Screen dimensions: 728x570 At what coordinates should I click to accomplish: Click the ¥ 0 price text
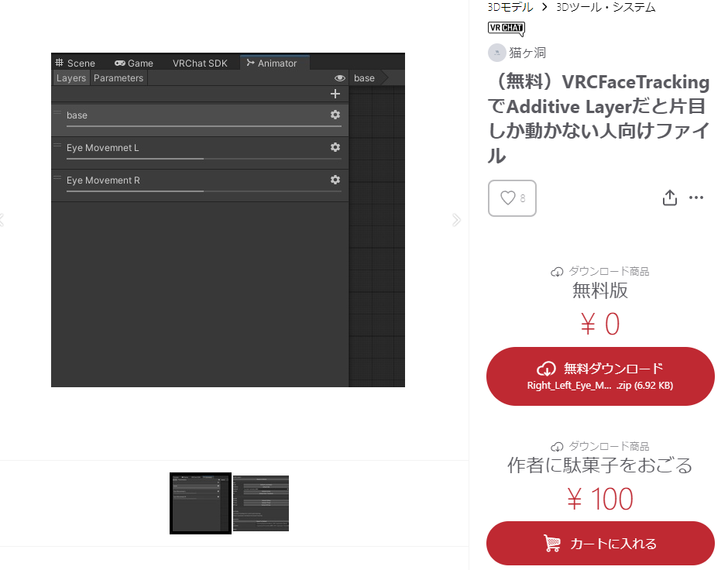(x=600, y=324)
